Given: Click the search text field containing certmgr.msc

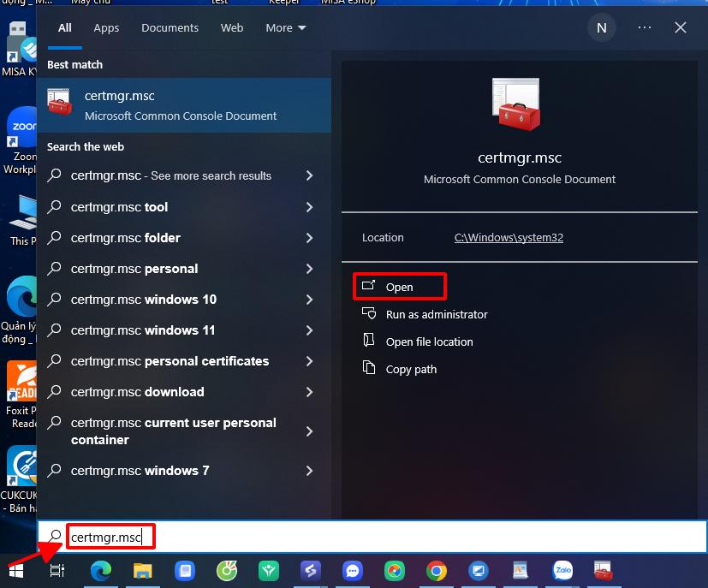Looking at the screenshot, I should [372, 537].
